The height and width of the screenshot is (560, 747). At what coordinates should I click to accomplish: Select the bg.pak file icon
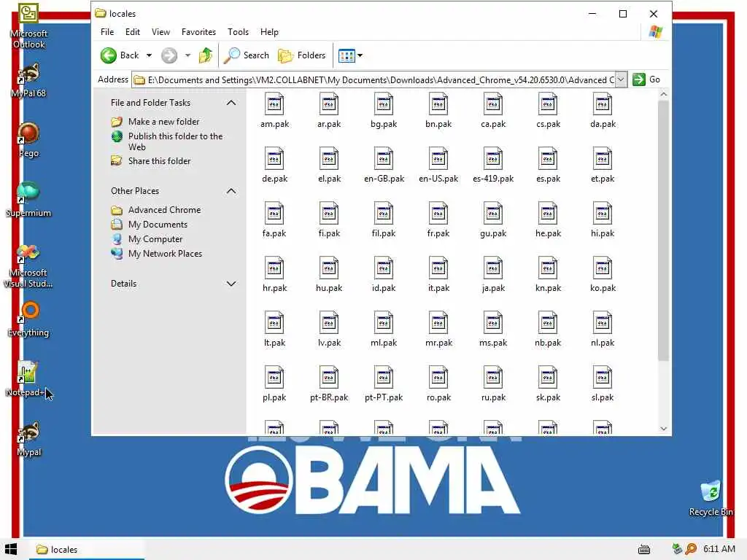click(384, 104)
